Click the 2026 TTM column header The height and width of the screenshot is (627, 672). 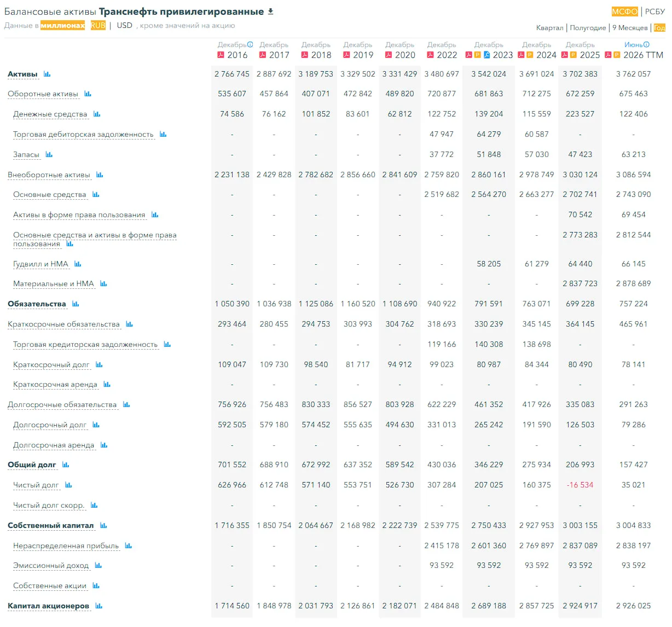(643, 55)
